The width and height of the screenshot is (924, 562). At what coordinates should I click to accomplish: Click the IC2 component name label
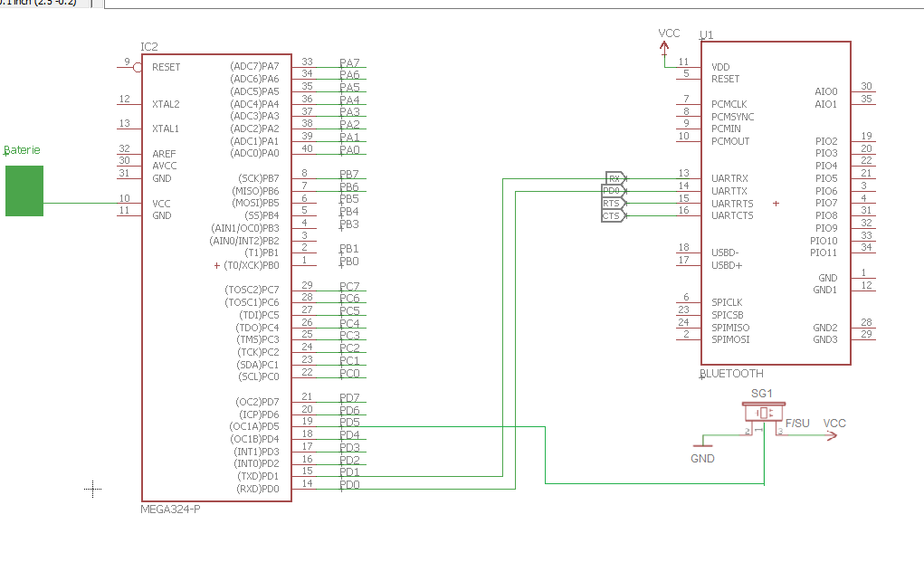tap(149, 46)
